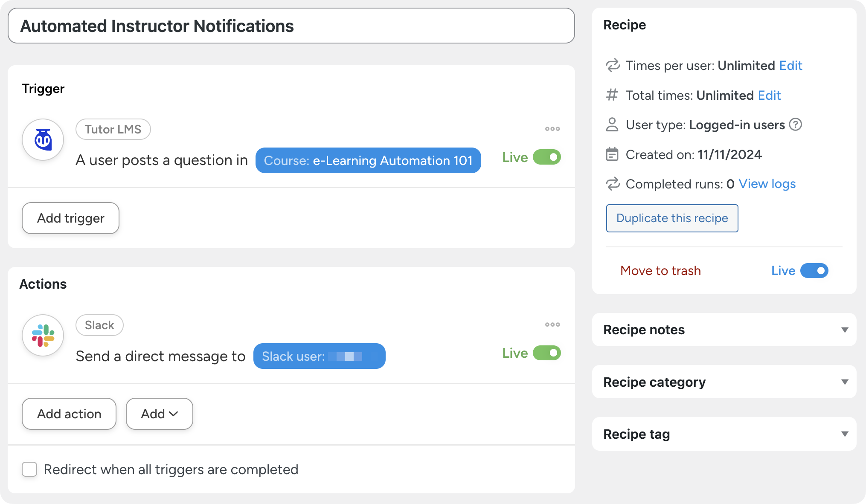
Task: Click the recipe title input field
Action: (x=291, y=26)
